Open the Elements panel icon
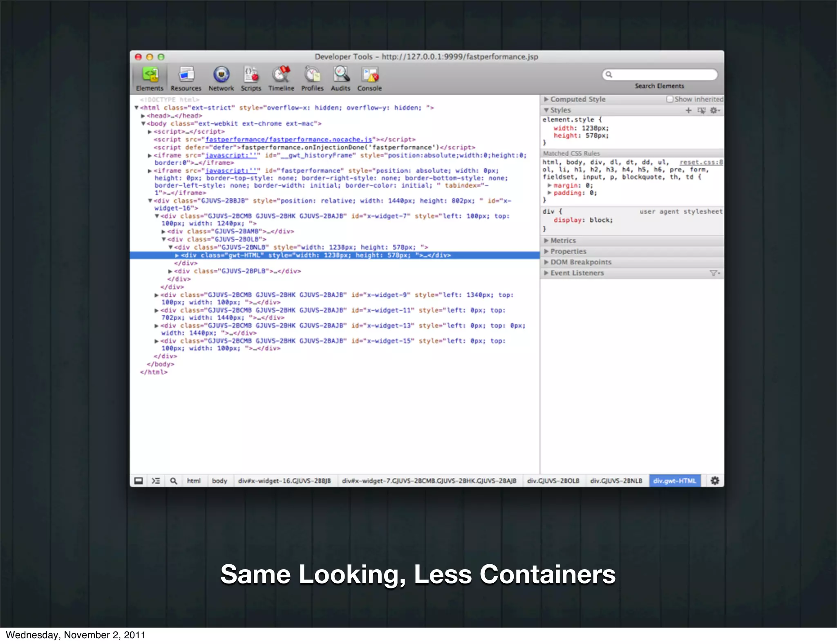Screen dimensions: 837x644 (x=150, y=74)
